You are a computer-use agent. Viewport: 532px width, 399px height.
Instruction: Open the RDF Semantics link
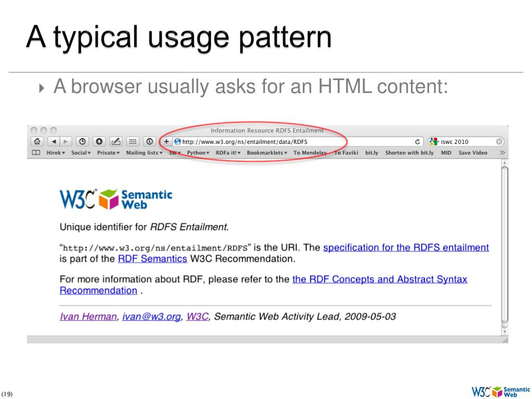[x=152, y=259]
